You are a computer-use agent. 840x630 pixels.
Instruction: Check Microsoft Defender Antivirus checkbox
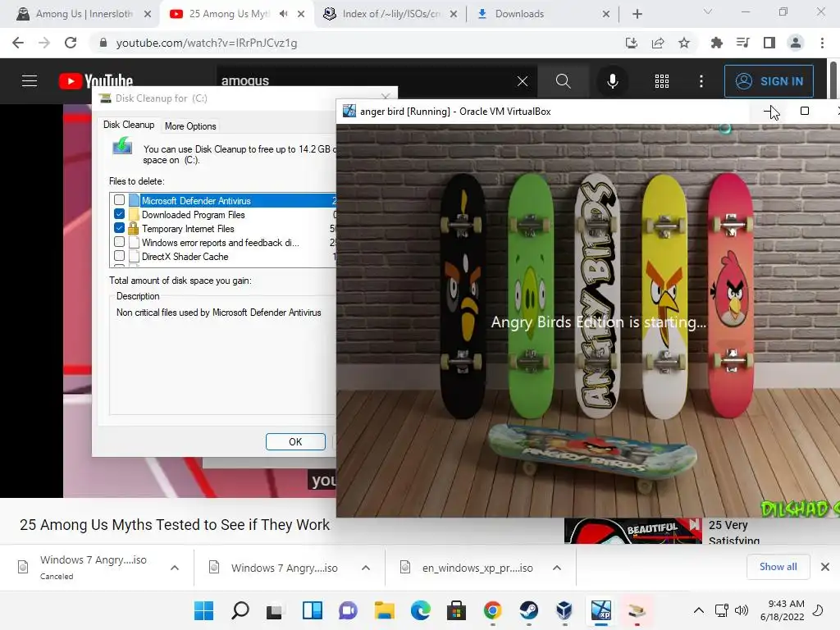pyautogui.click(x=120, y=200)
